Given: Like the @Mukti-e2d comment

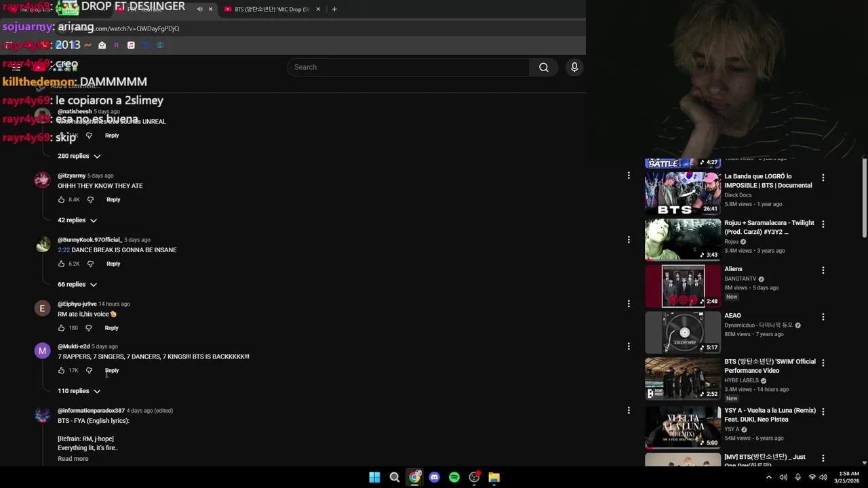Looking at the screenshot, I should coord(61,371).
